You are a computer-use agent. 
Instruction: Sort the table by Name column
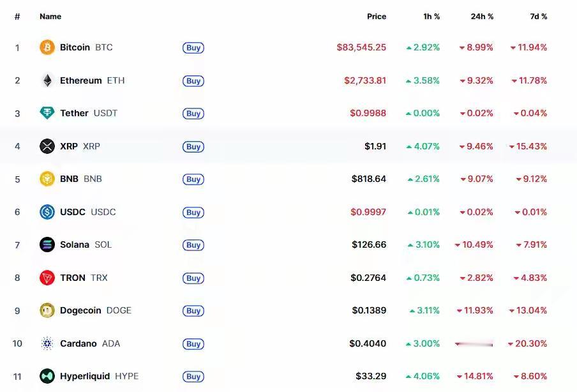pos(50,17)
